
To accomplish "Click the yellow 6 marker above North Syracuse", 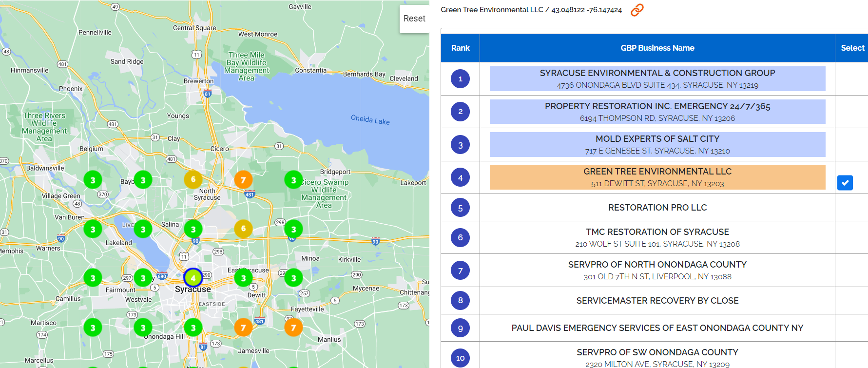I will click(193, 179).
